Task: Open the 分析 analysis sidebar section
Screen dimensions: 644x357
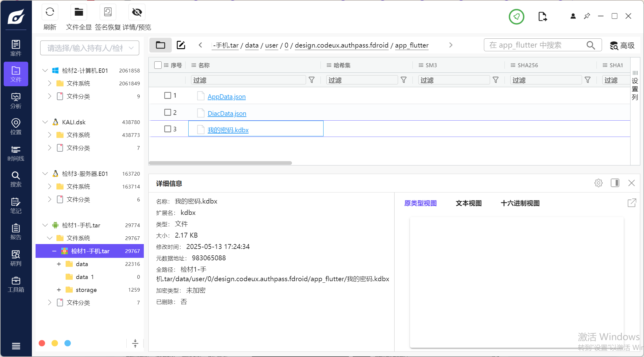Action: pyautogui.click(x=16, y=101)
